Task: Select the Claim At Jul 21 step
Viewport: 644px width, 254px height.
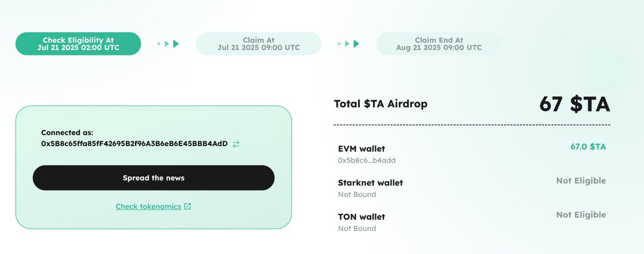Action: pos(259,43)
